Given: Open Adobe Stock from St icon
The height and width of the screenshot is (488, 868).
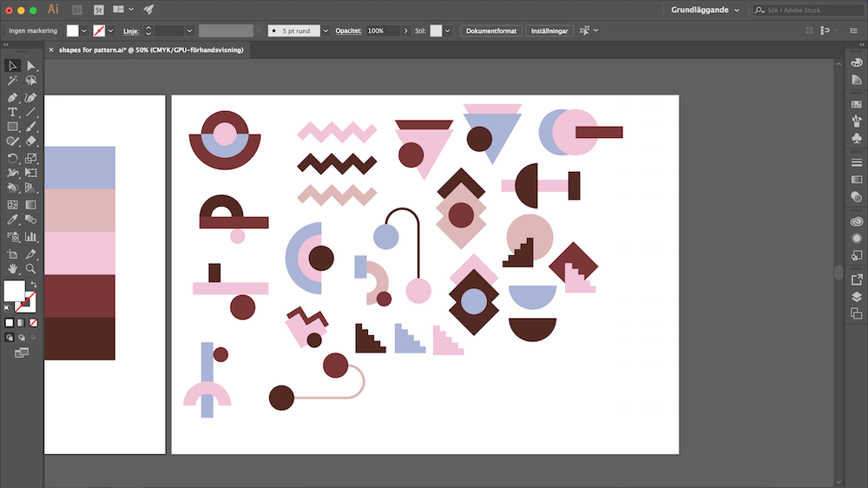Looking at the screenshot, I should pyautogui.click(x=99, y=10).
